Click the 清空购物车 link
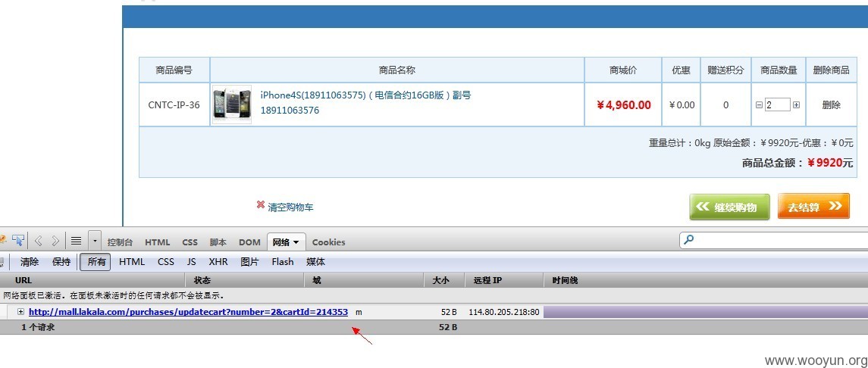The width and height of the screenshot is (868, 368). (290, 207)
